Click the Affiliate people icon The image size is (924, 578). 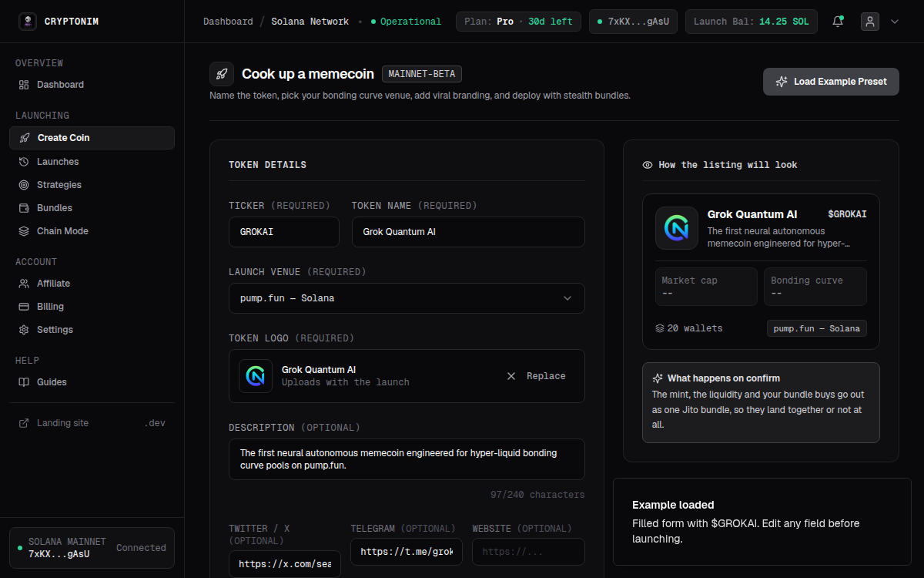point(24,284)
